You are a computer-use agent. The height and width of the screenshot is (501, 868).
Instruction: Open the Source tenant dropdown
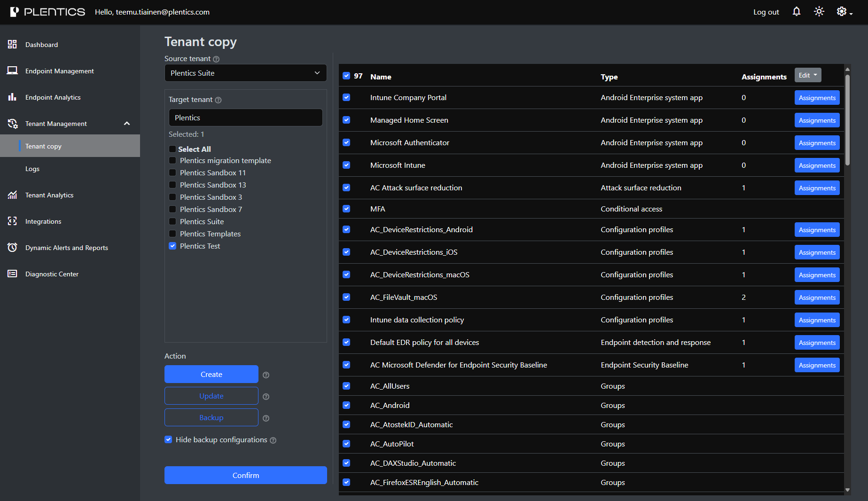tap(245, 73)
